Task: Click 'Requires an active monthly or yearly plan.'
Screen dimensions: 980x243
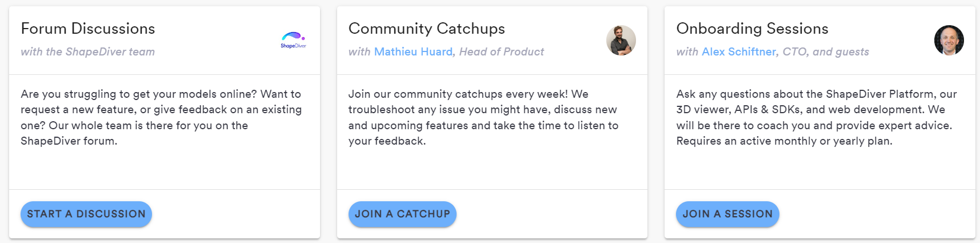Action: click(x=784, y=141)
